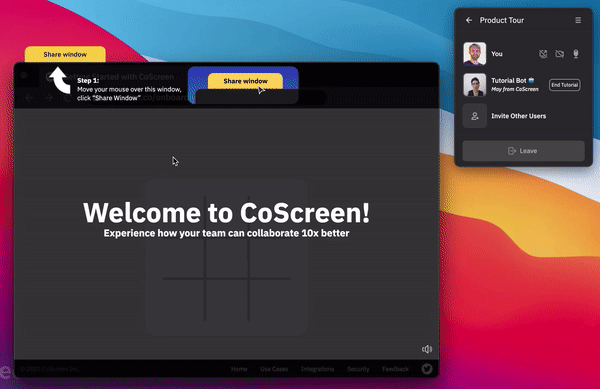Open the hamburger menu in Product Tour panel

click(578, 20)
